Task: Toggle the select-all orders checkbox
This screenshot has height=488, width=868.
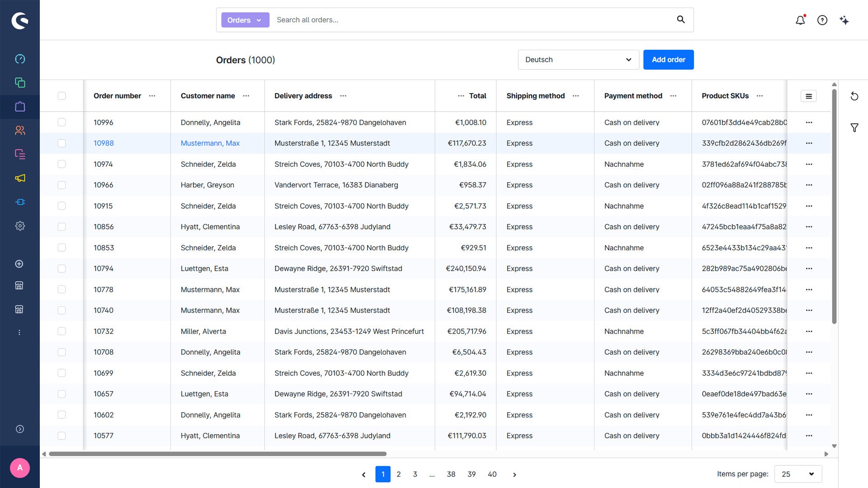Action: pos(62,96)
